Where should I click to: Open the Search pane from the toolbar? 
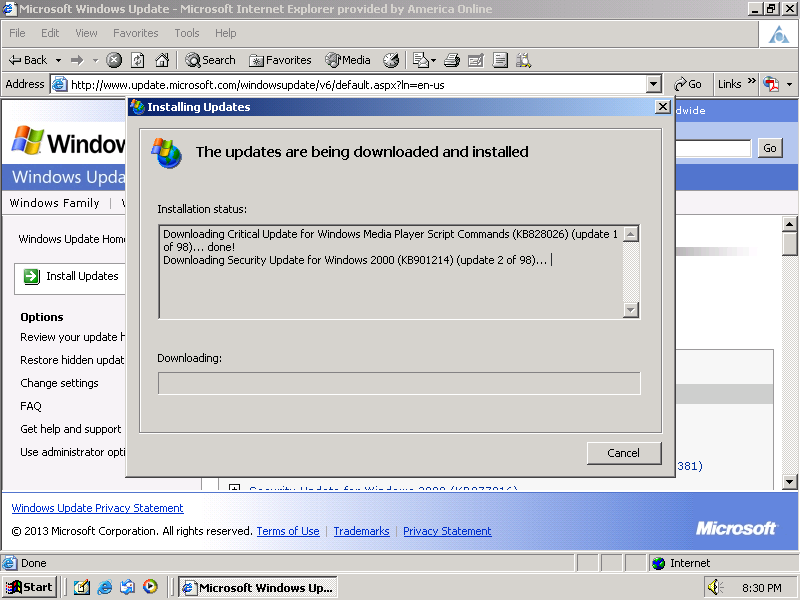(210, 60)
